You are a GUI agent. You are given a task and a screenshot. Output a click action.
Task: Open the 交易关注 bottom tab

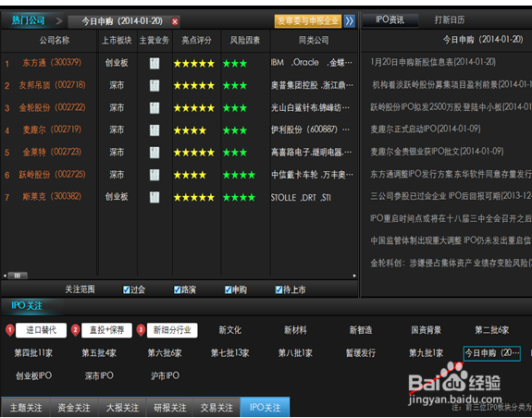(217, 407)
